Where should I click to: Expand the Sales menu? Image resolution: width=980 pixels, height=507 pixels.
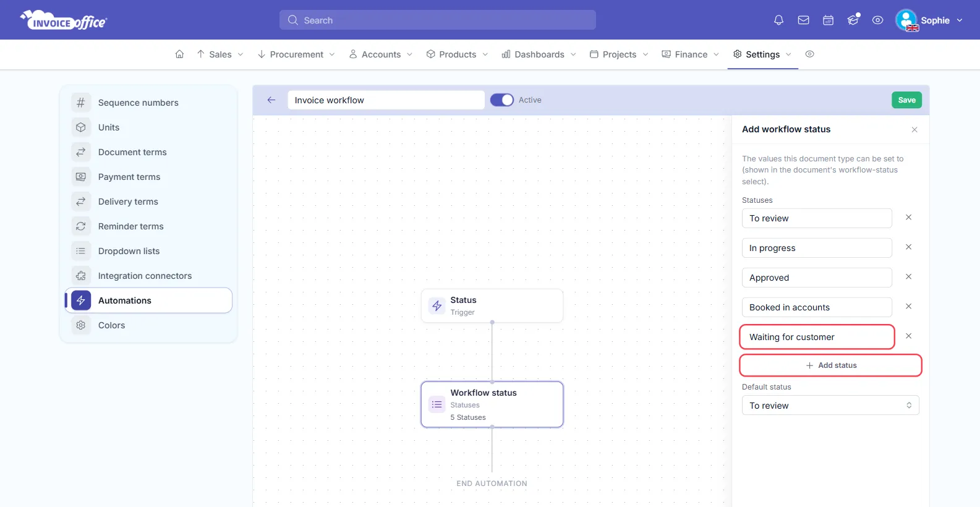coord(220,54)
